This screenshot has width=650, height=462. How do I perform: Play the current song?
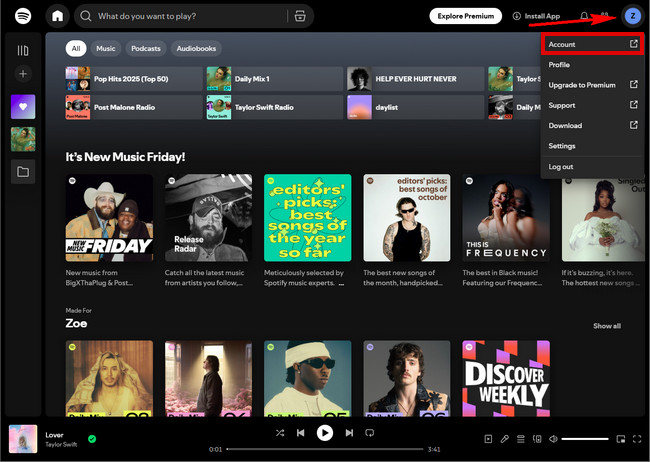pyautogui.click(x=325, y=433)
